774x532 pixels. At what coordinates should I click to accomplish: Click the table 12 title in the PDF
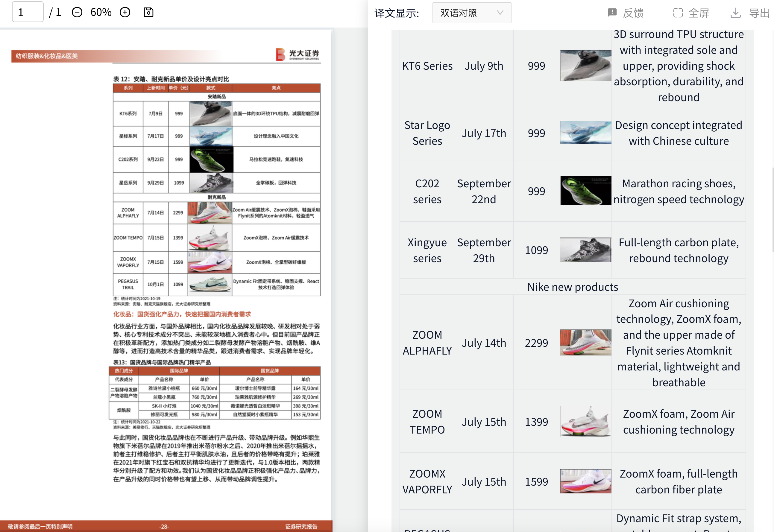click(x=171, y=79)
